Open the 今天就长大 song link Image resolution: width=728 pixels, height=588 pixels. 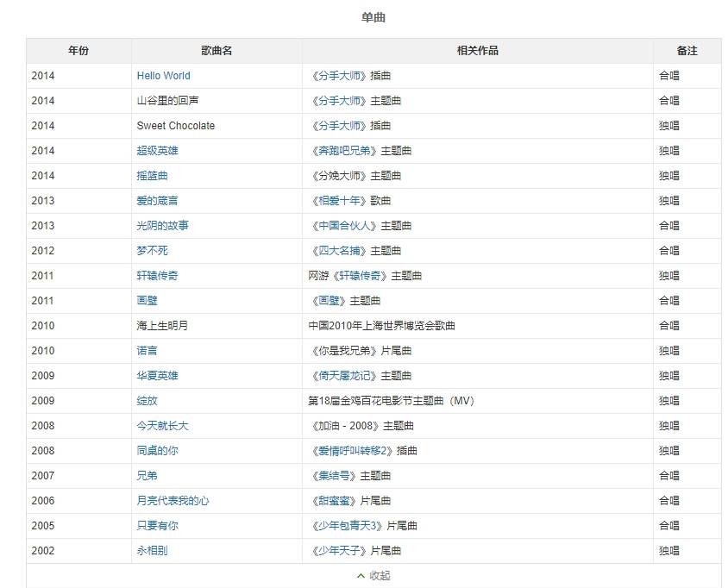point(162,426)
